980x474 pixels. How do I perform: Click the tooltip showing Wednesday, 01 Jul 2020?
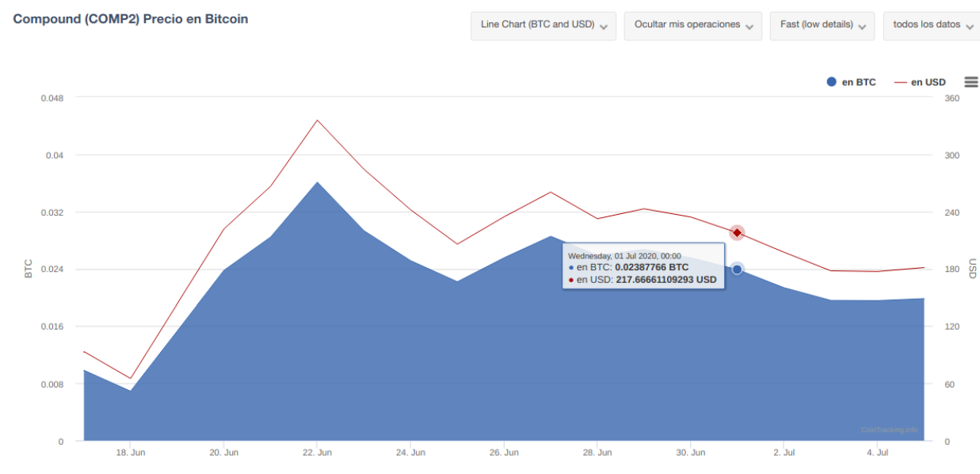[643, 267]
